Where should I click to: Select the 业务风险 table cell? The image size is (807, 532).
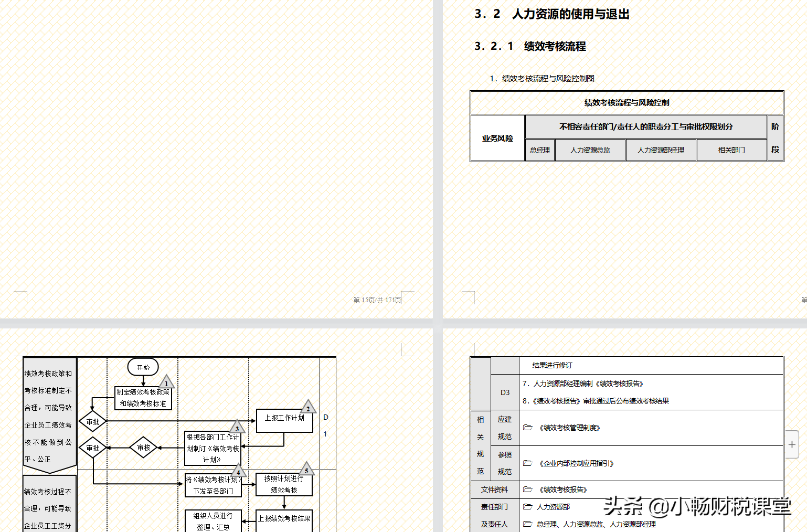pyautogui.click(x=497, y=137)
